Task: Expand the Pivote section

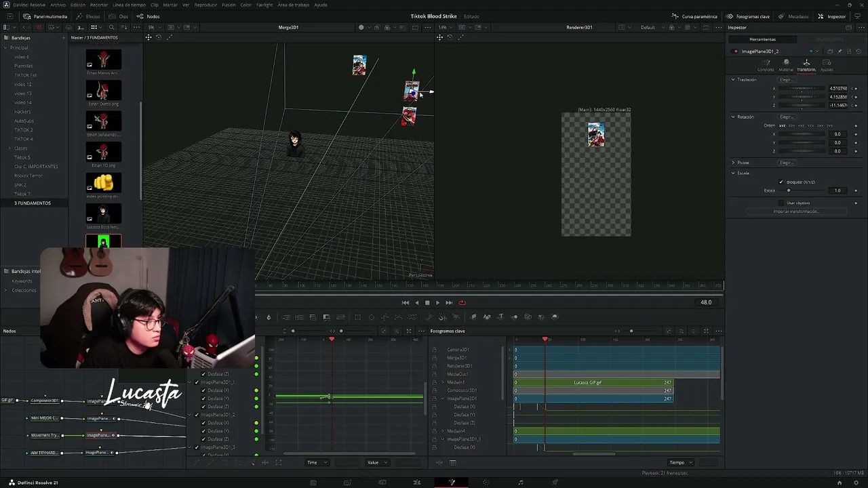Action: tap(733, 163)
